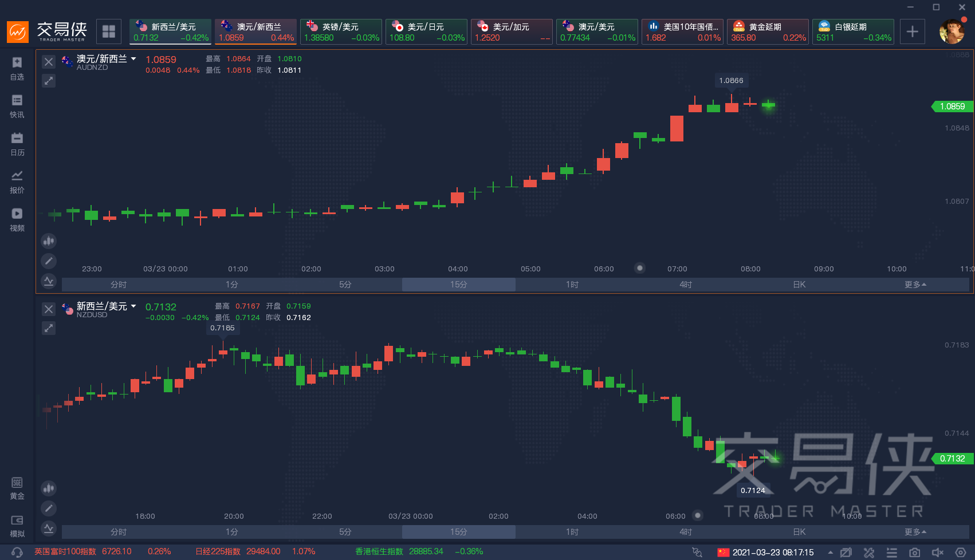Open the 自选 watchlist in the sidebar
Image resolution: width=975 pixels, height=560 pixels.
point(17,68)
